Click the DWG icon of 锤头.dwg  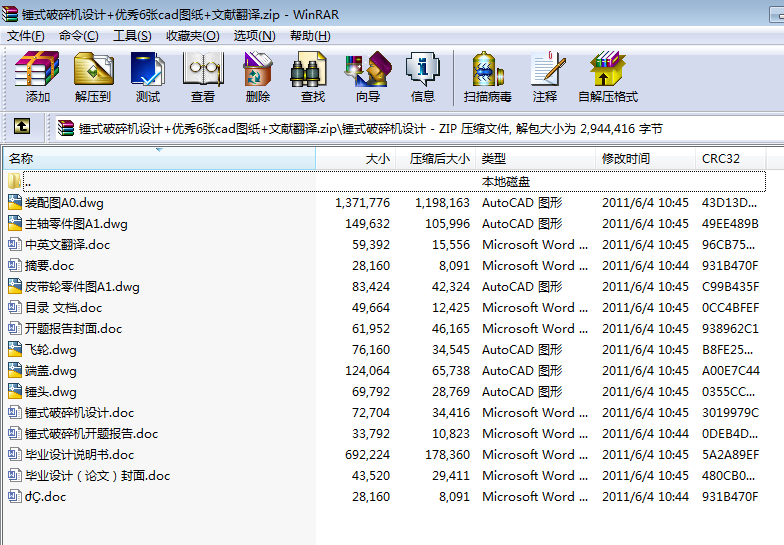[15, 392]
